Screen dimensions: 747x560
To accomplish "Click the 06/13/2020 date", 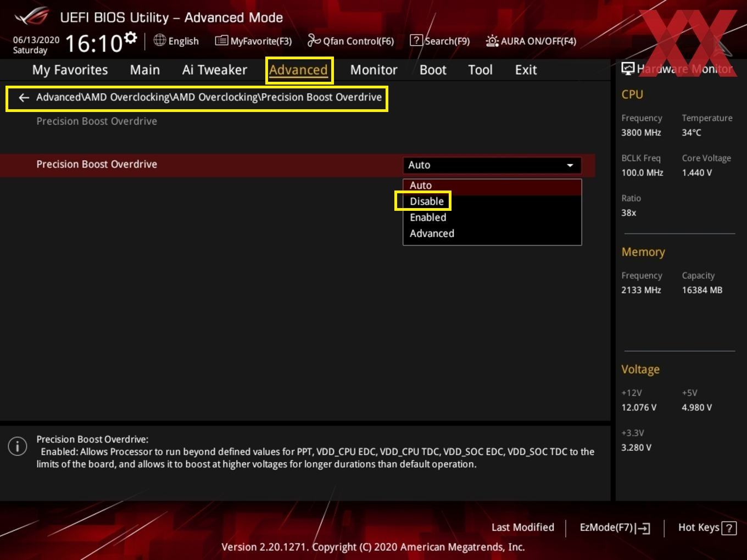I will pos(36,40).
